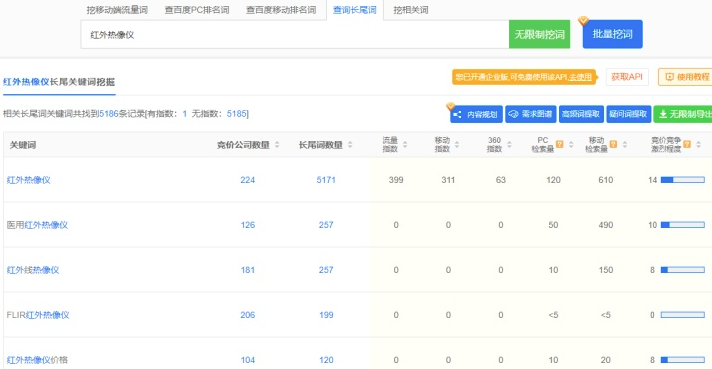Screen dimensions: 712x369
Task: Sort by PC检索量 column arrows
Action: [x=571, y=145]
